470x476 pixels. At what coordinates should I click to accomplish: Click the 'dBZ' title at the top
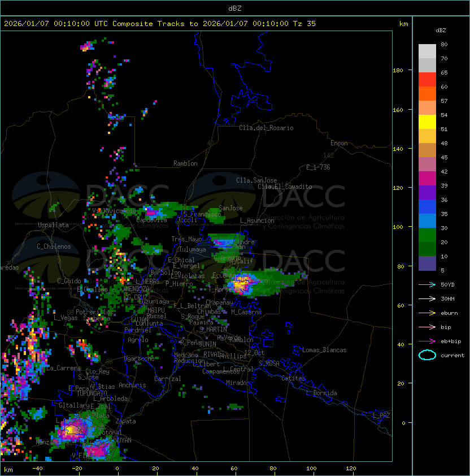[x=235, y=8]
